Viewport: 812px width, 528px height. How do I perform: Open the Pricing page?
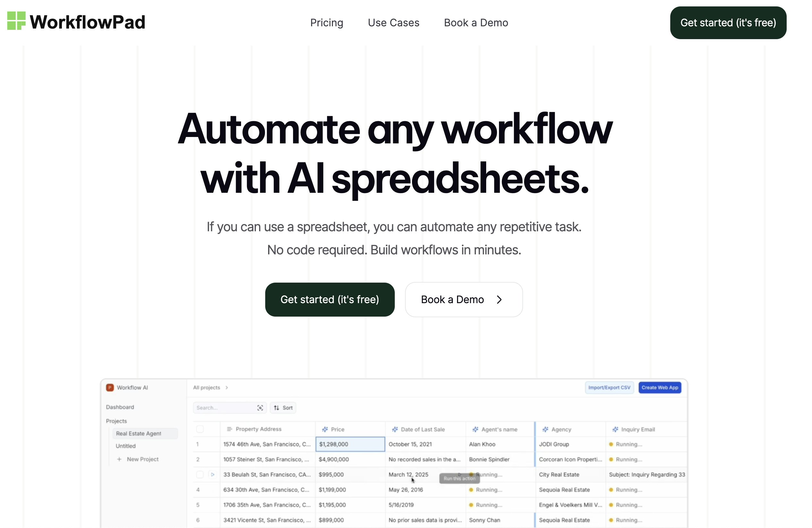pyautogui.click(x=326, y=22)
